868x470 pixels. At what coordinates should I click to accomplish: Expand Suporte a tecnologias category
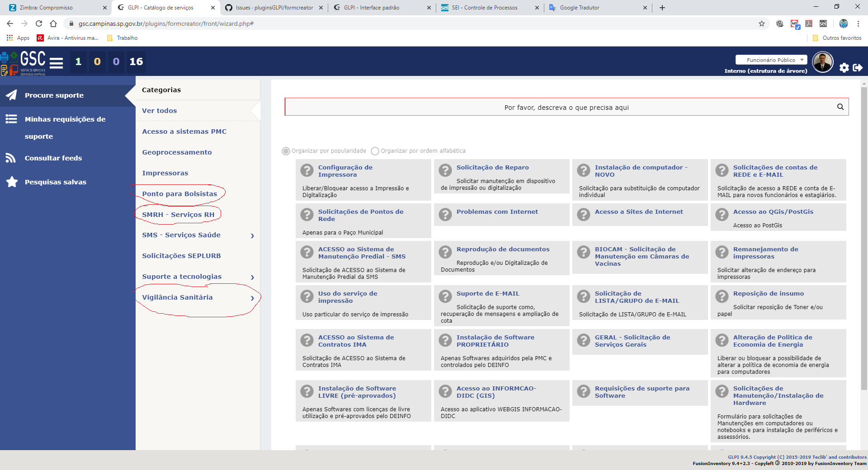(x=253, y=277)
